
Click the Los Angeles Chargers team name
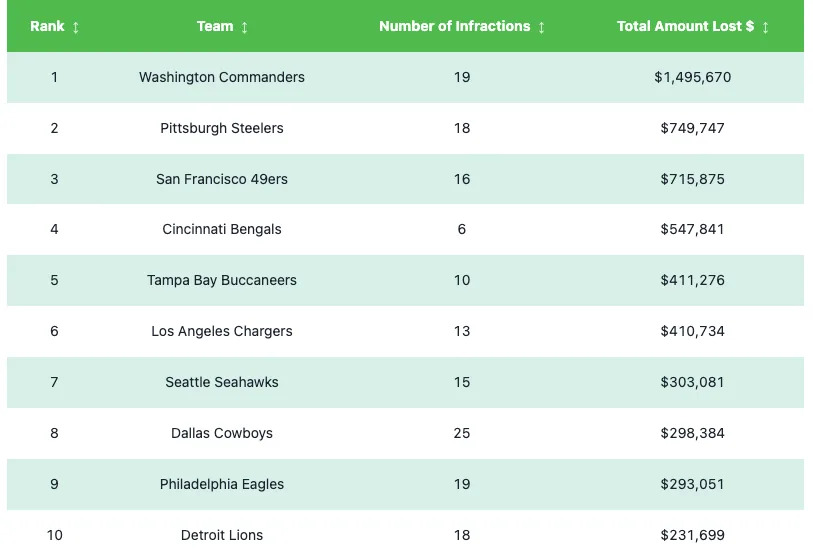222,331
